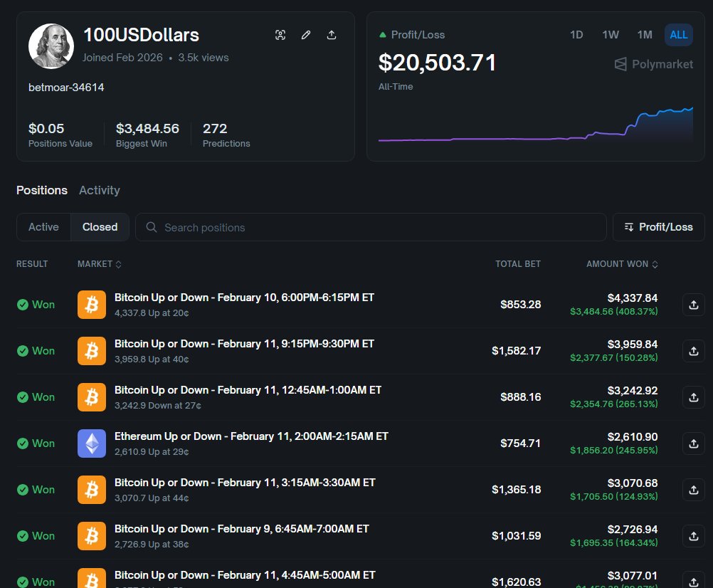Viewport: 713px width, 588px height.
Task: Open Bitcoin Up or Down February 11, 12:45AM-1:00AM market
Action: point(248,390)
